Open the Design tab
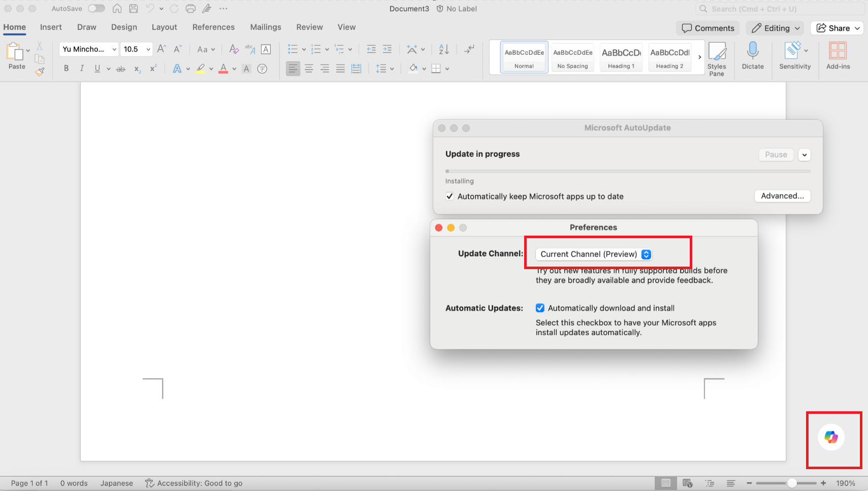868x491 pixels. [x=124, y=27]
